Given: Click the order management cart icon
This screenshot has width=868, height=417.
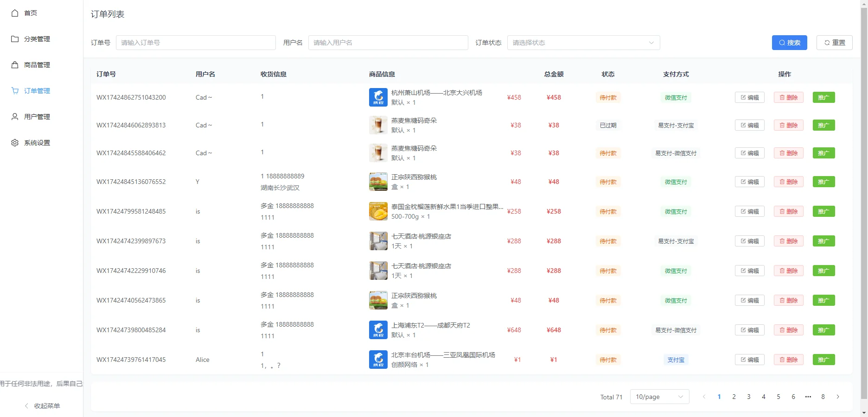Looking at the screenshot, I should click(15, 91).
